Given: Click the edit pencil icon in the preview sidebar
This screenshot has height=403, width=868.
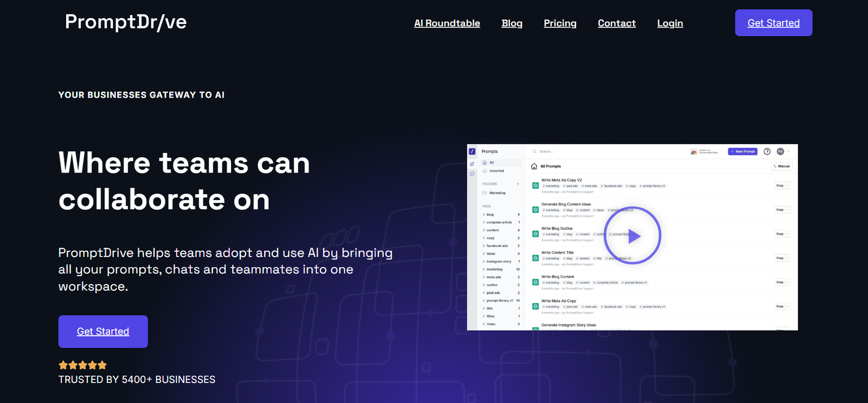Looking at the screenshot, I should point(472,164).
